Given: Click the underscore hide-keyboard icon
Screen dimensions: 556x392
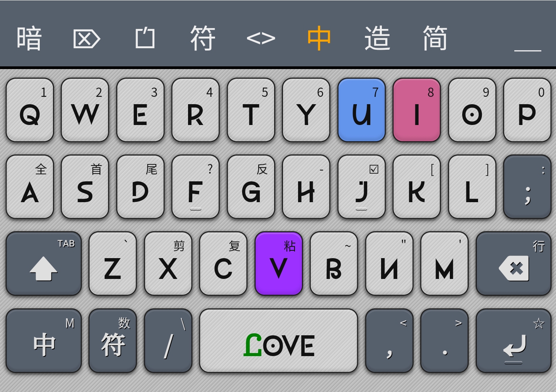Looking at the screenshot, I should point(527,49).
